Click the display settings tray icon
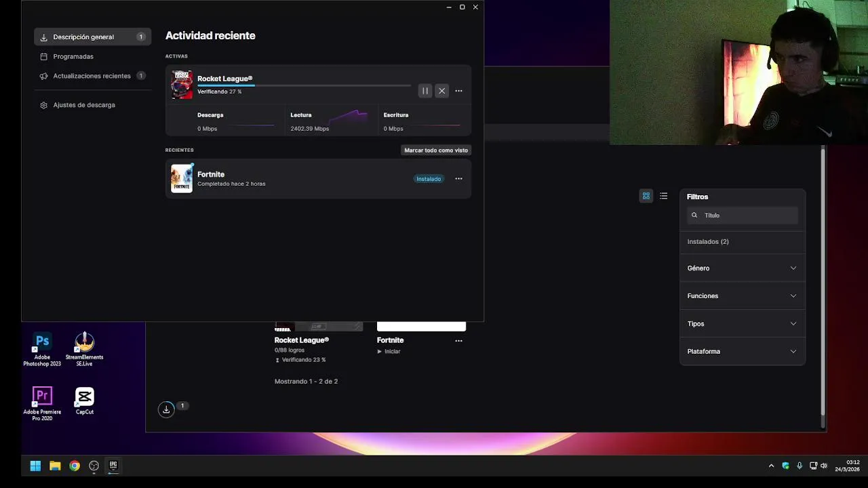The width and height of the screenshot is (868, 488). [813, 466]
